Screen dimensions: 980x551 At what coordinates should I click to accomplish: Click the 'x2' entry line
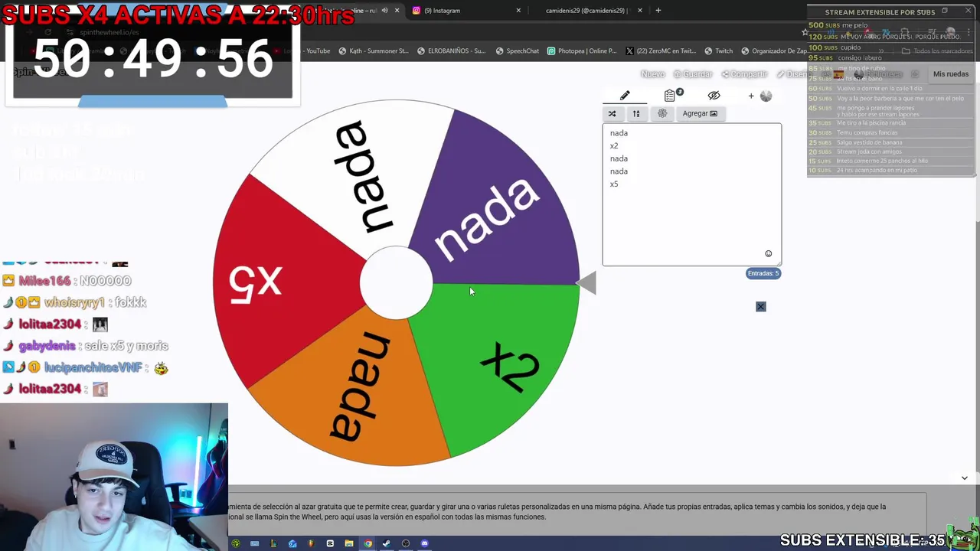tap(614, 146)
